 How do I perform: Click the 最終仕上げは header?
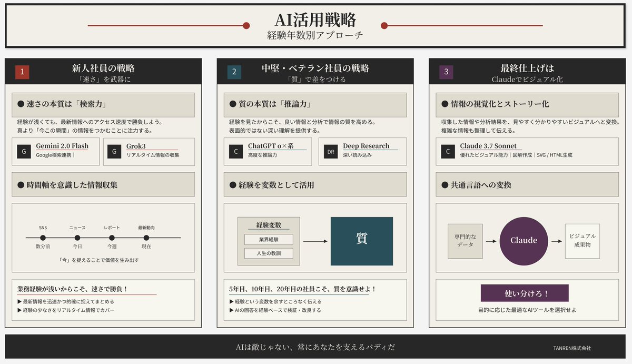click(x=527, y=68)
